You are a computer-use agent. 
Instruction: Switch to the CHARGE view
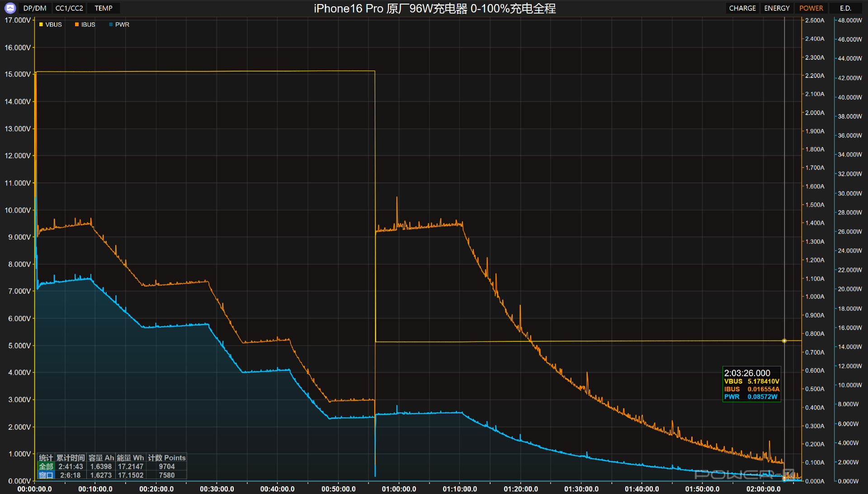(742, 8)
